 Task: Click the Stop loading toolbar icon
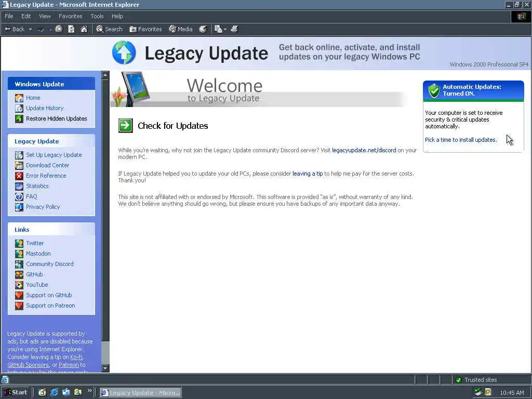[x=59, y=29]
